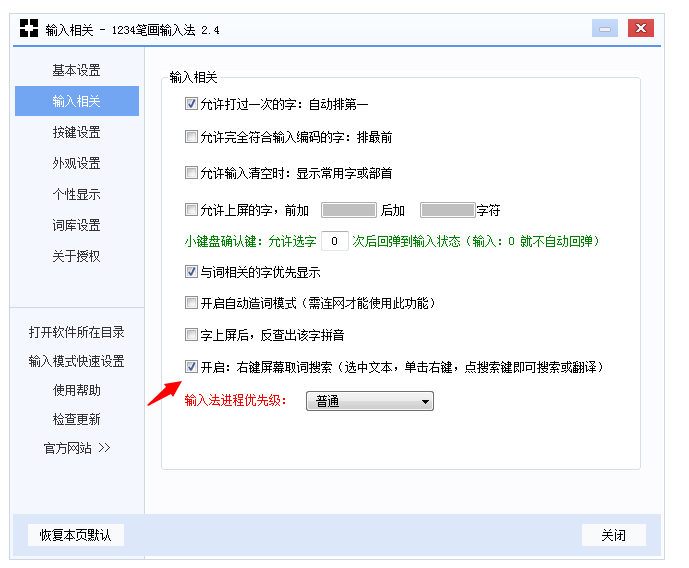The width and height of the screenshot is (689, 568).
Task: Minimize the settings window
Action: pos(605,29)
